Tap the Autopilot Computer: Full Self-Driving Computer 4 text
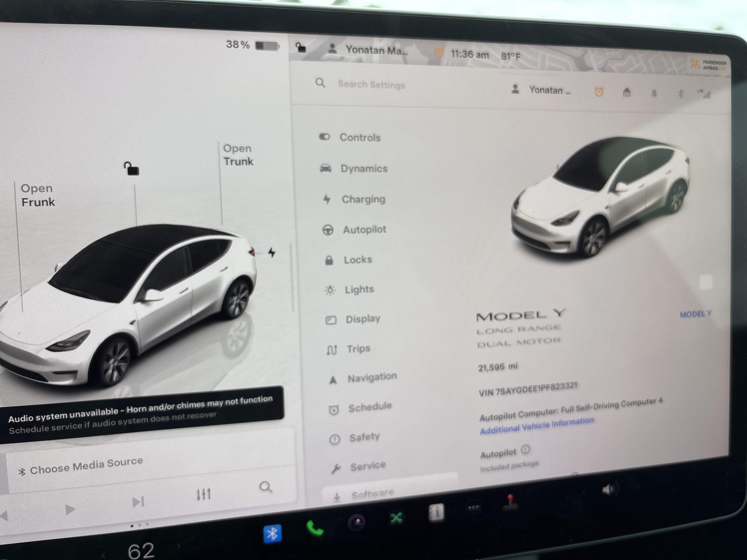Image resolution: width=747 pixels, height=560 pixels. [571, 410]
